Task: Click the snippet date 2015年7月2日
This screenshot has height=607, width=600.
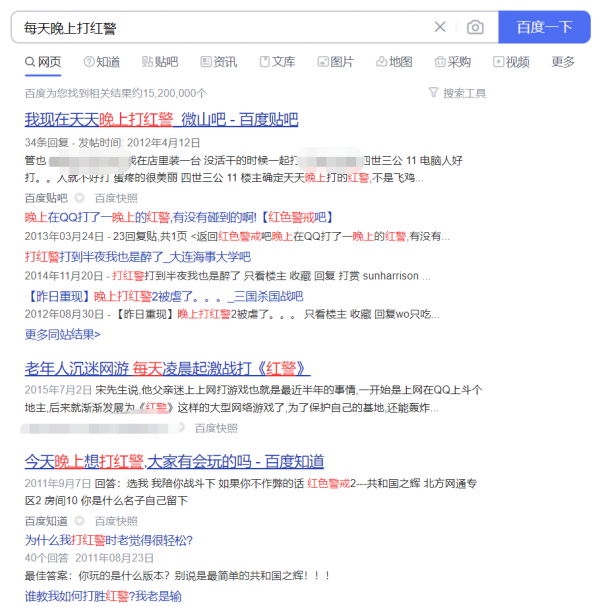Action: [58, 390]
